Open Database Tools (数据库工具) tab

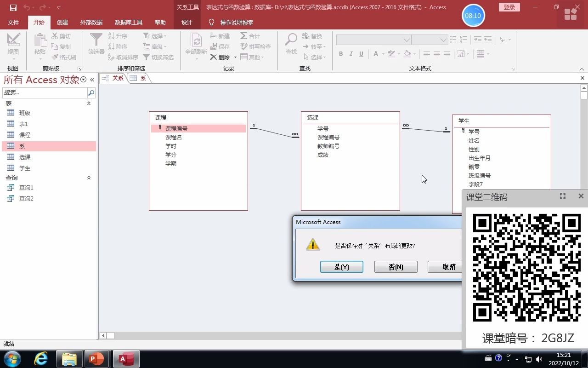pos(129,23)
